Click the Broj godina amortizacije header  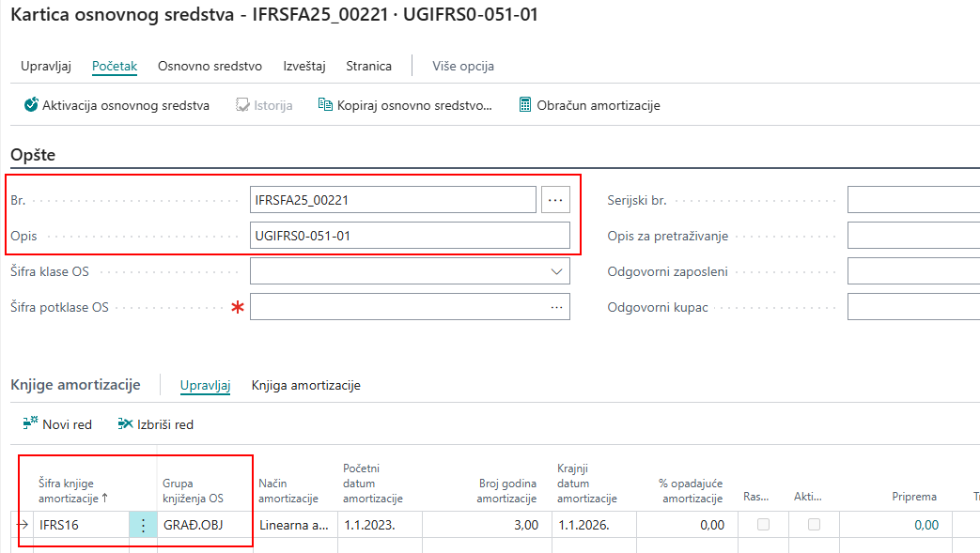(506, 490)
